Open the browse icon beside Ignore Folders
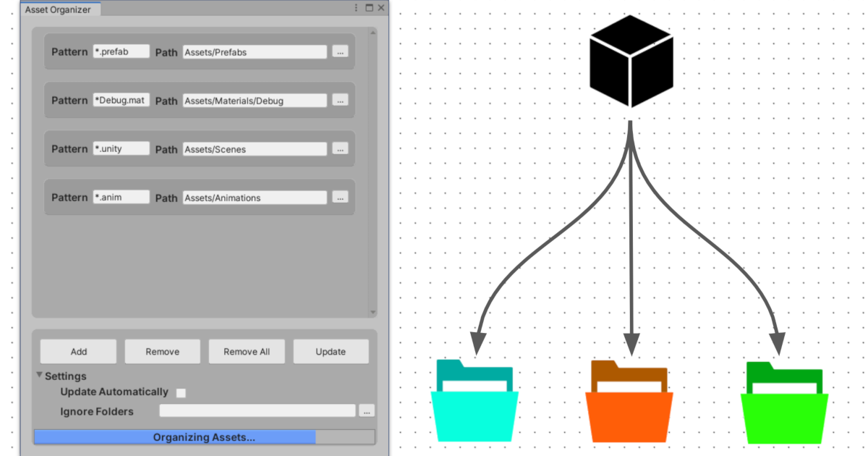Image resolution: width=868 pixels, height=456 pixels. [x=366, y=410]
